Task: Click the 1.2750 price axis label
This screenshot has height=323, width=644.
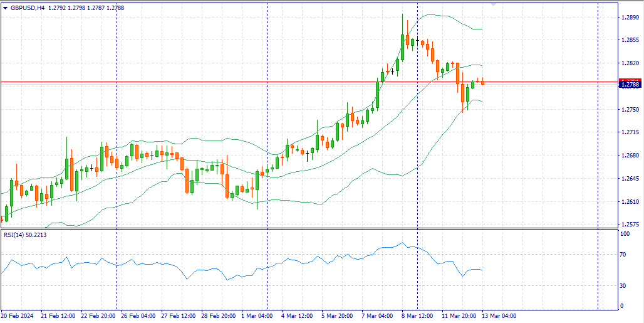Action: pos(629,110)
